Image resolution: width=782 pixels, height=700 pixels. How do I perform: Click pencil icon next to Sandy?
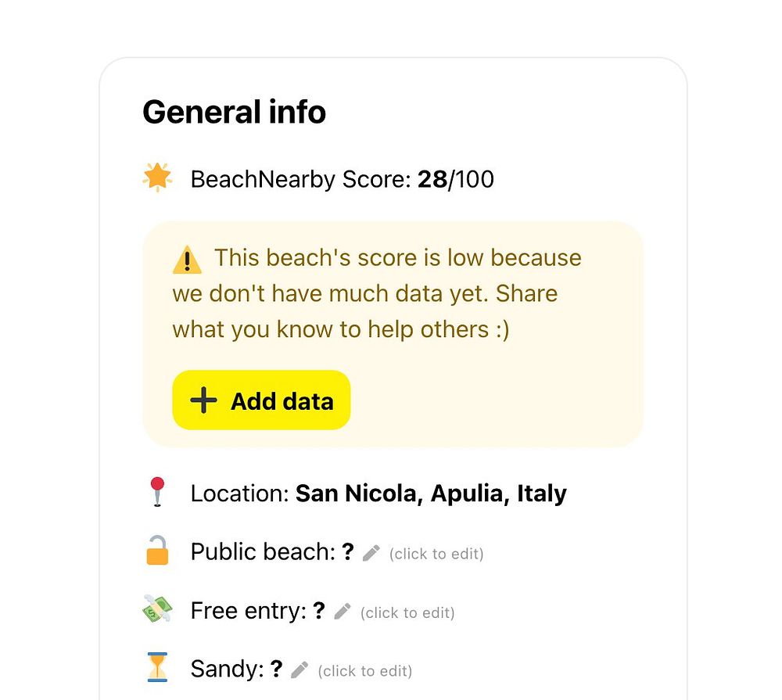[x=300, y=670]
